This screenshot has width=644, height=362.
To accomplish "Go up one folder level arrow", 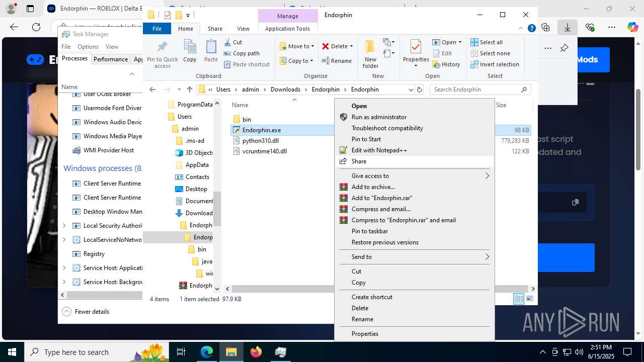I will [189, 89].
